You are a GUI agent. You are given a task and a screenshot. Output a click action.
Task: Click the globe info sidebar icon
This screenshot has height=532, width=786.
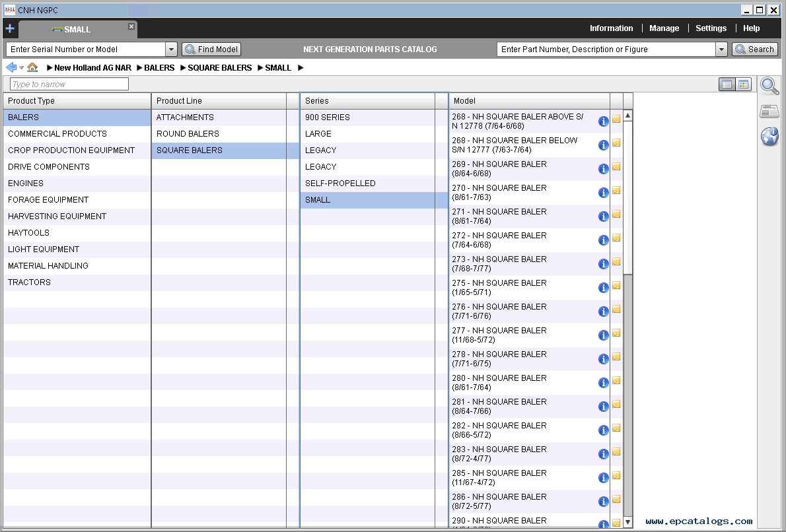769,137
